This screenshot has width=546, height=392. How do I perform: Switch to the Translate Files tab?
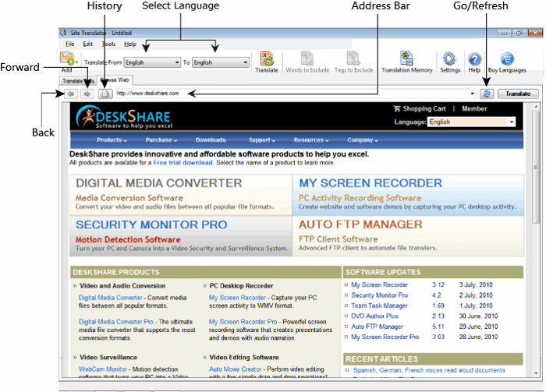click(x=78, y=81)
